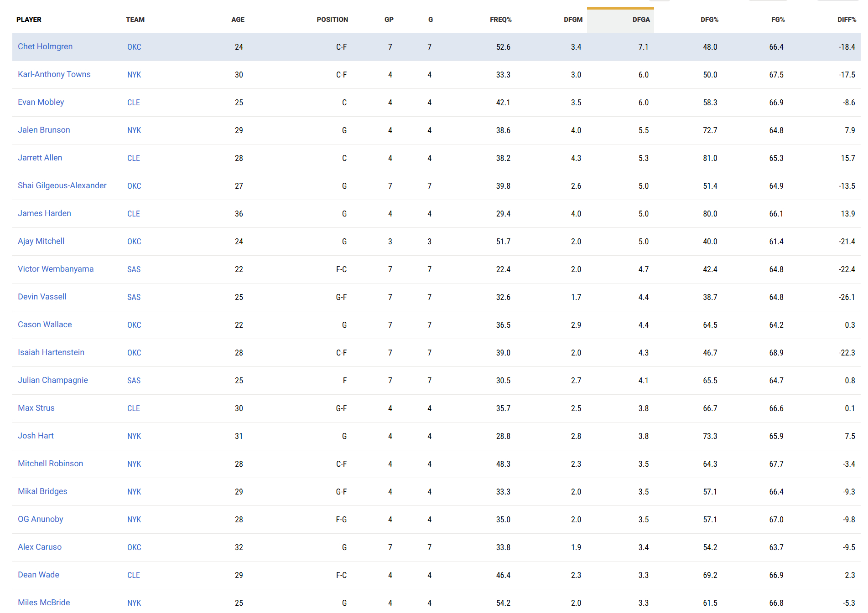Click OKC team link for Chet Holmgren
This screenshot has height=613, width=868.
click(x=134, y=47)
